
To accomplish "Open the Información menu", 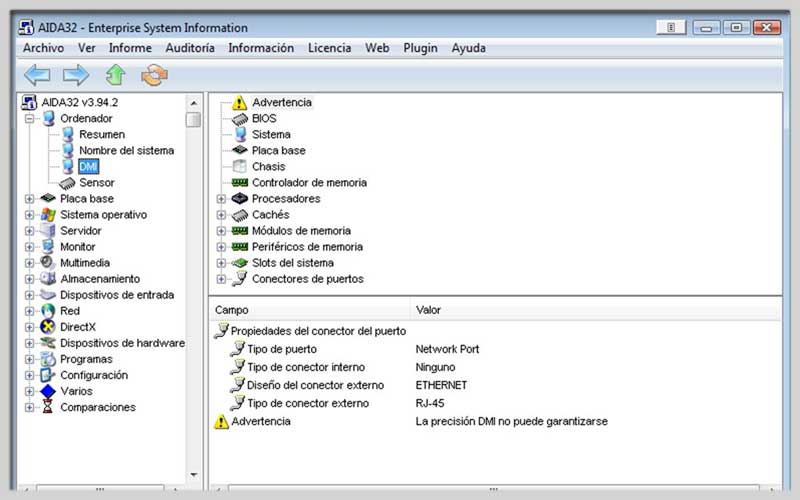I will 261,48.
